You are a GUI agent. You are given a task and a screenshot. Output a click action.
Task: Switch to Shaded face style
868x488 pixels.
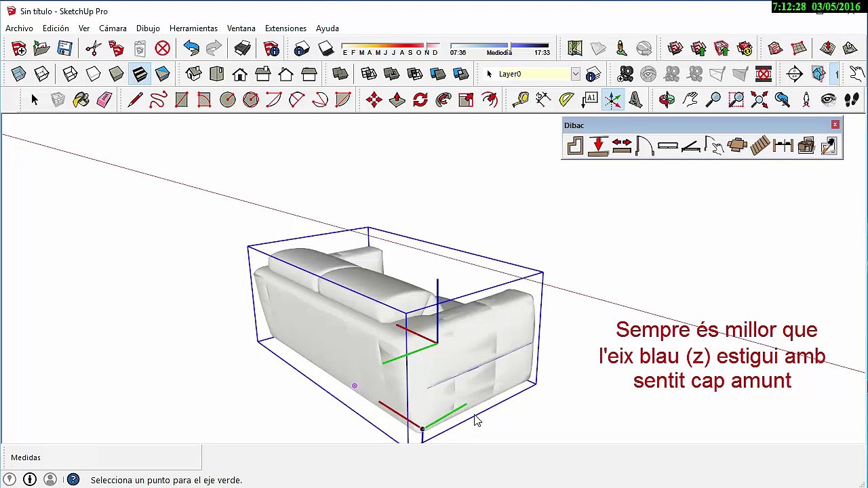(x=116, y=74)
